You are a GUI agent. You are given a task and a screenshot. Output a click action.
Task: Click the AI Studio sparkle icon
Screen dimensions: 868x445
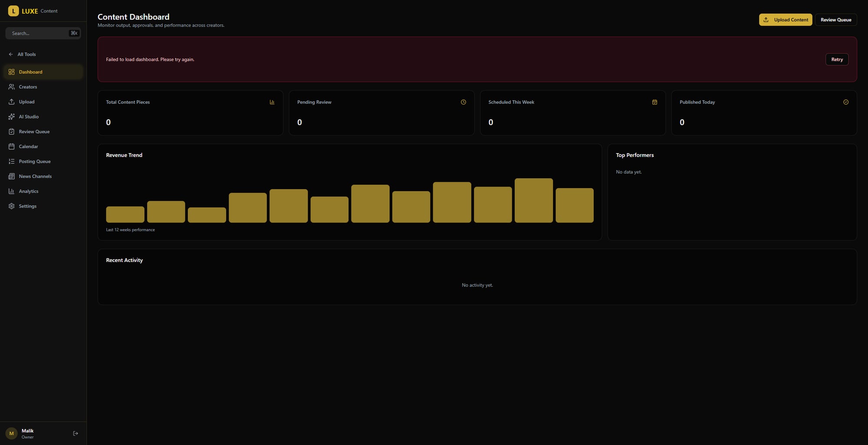(x=12, y=117)
